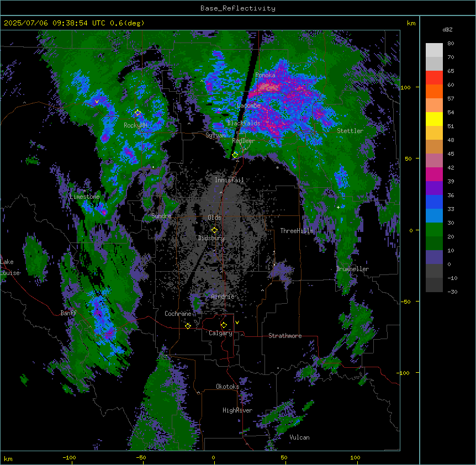Screen dimensions: 476x465
Task: Click the Cochrane city label
Action: click(x=178, y=314)
